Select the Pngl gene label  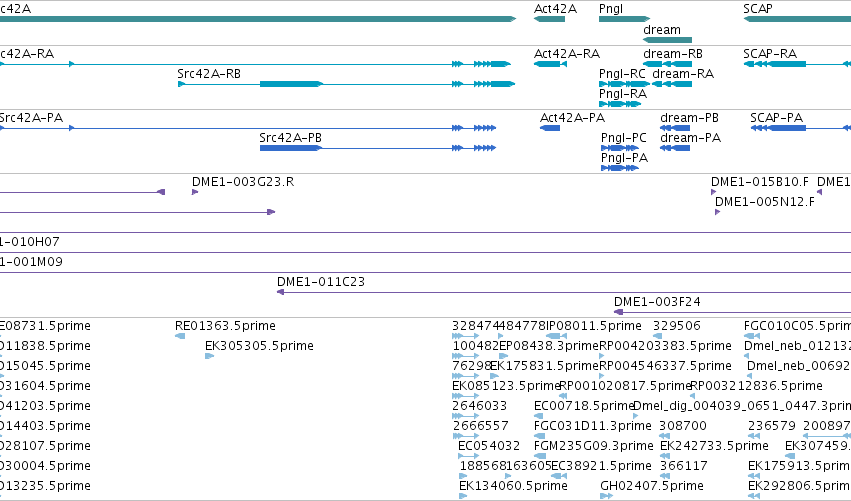point(611,9)
